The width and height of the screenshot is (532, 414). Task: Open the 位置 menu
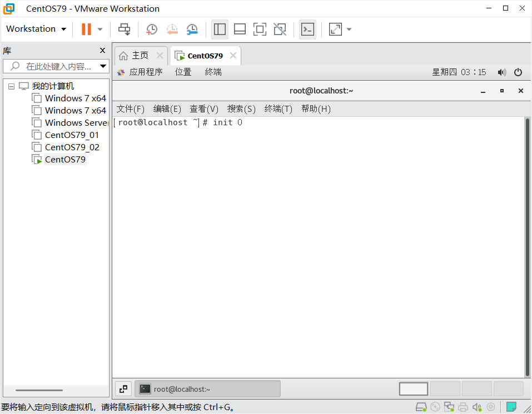[183, 72]
